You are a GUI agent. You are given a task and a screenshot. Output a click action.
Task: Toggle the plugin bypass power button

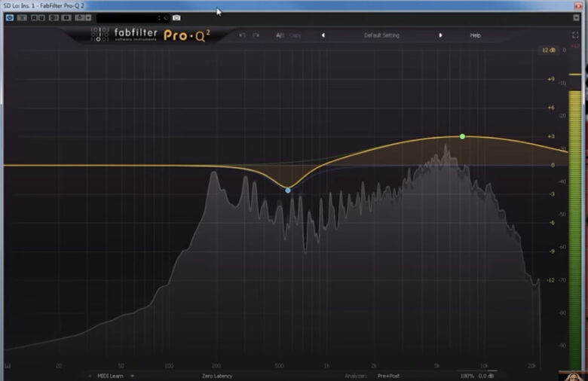click(x=10, y=17)
